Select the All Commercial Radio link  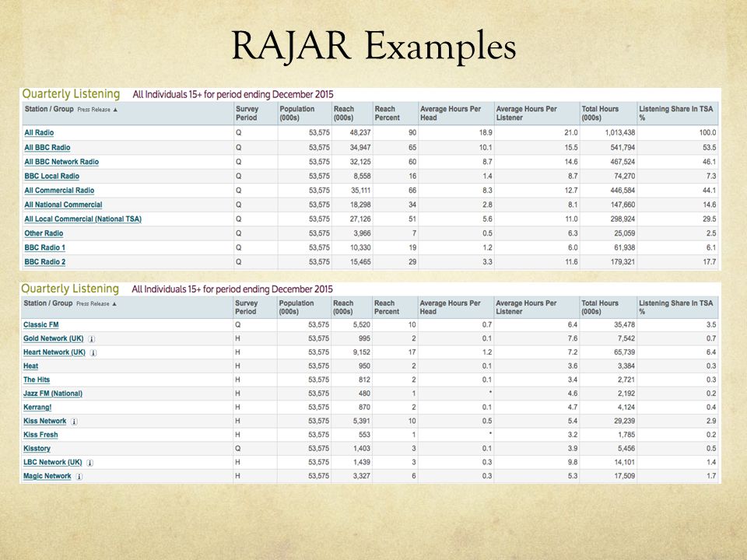click(59, 191)
